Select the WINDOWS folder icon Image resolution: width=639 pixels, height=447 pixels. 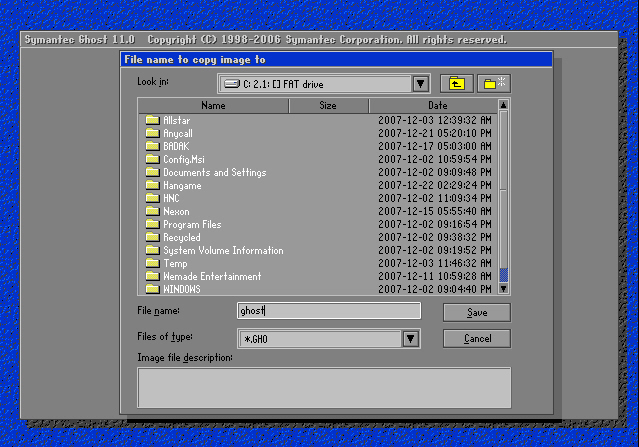152,289
